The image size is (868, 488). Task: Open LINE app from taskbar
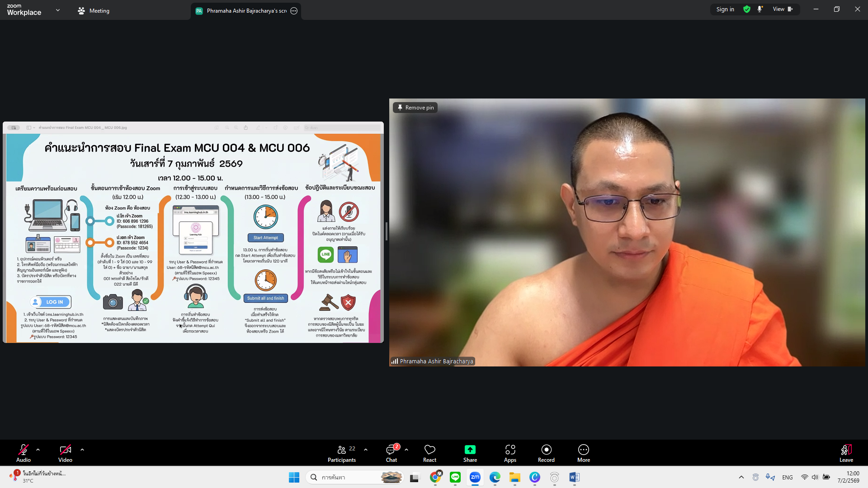(455, 477)
